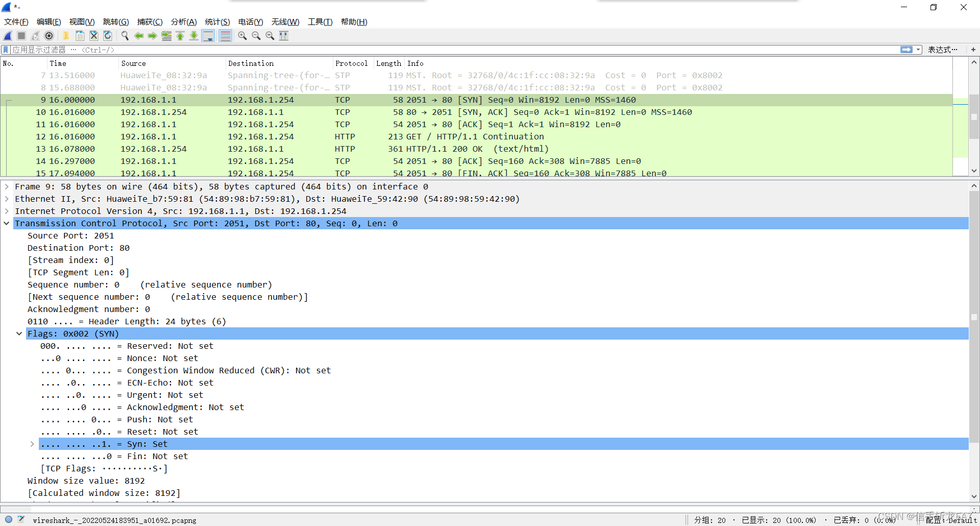This screenshot has width=980, height=526.
Task: Open the 统计(S) menu
Action: click(217, 21)
